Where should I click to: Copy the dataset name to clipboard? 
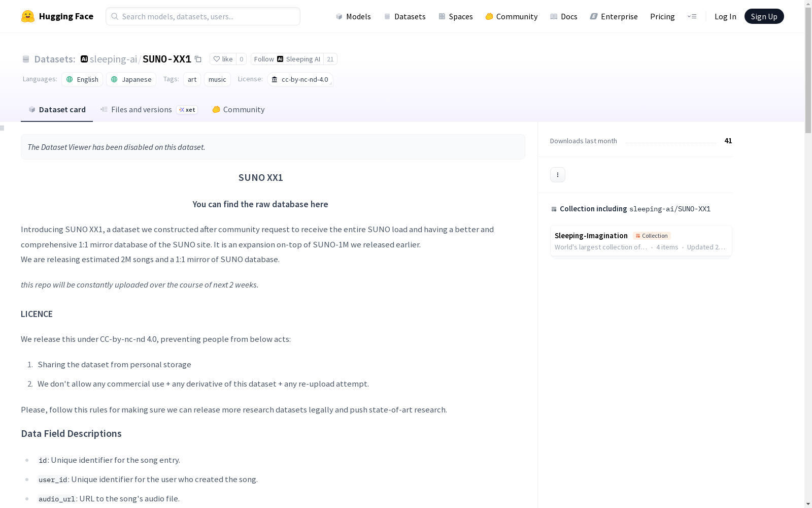pos(198,59)
